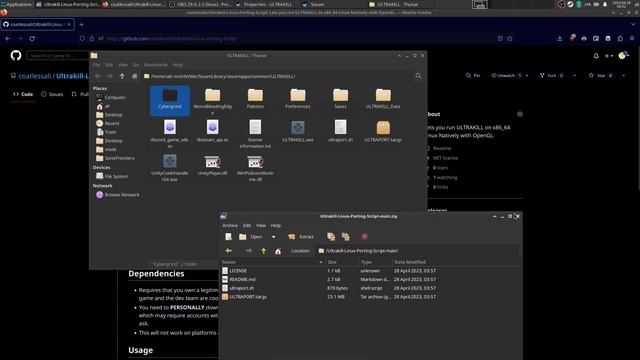Select the Preferences folder in Thunar
The image size is (640, 360).
pos(298,99)
